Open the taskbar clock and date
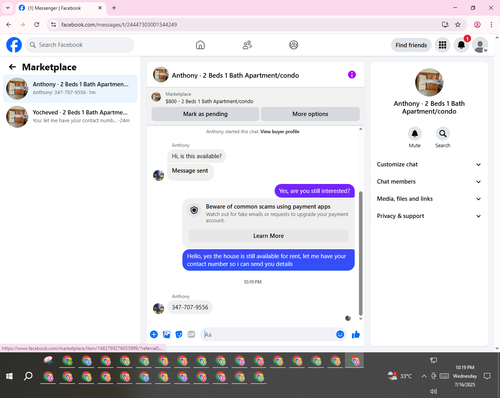 [x=465, y=376]
